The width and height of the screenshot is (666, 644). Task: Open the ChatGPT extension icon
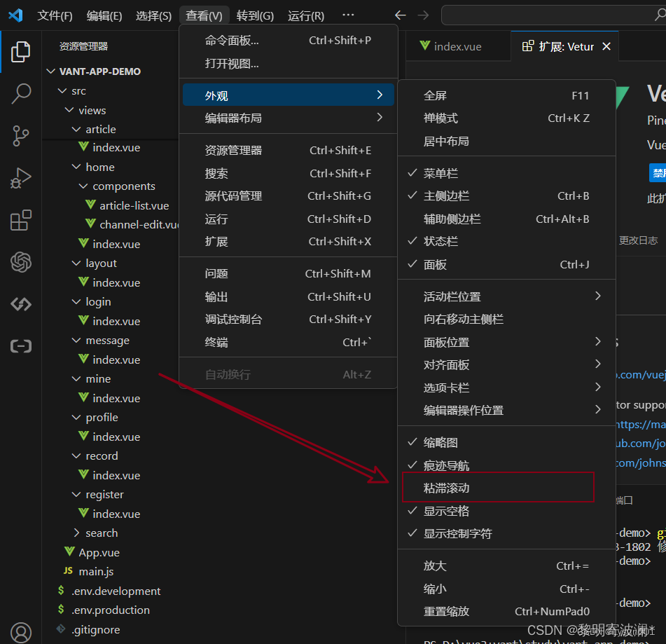pos(20,262)
